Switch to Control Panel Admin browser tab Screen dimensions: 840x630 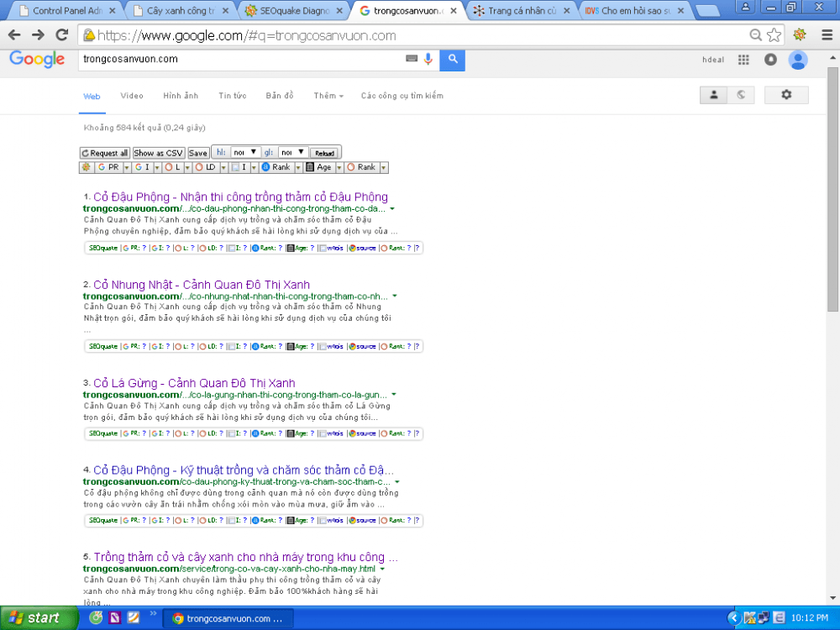pyautogui.click(x=67, y=10)
